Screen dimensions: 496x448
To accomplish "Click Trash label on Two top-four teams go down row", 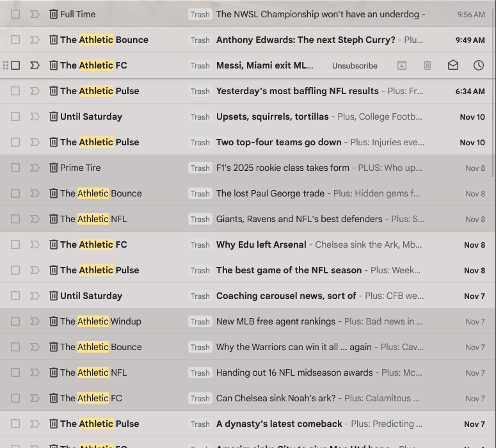I will click(x=200, y=142).
